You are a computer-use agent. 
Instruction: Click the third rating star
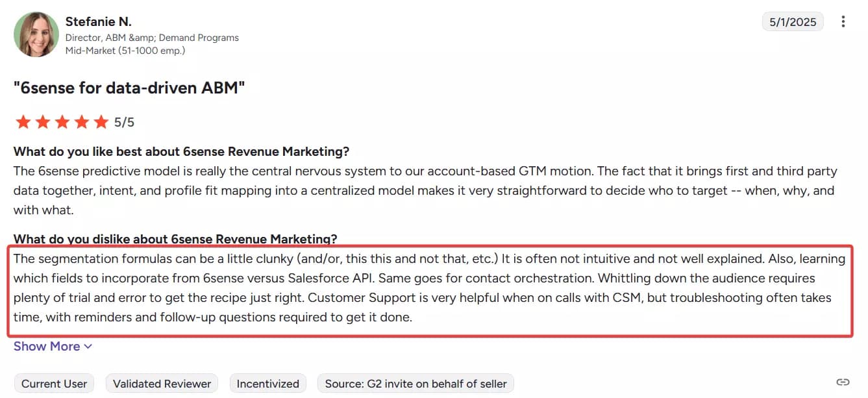pyautogui.click(x=62, y=122)
